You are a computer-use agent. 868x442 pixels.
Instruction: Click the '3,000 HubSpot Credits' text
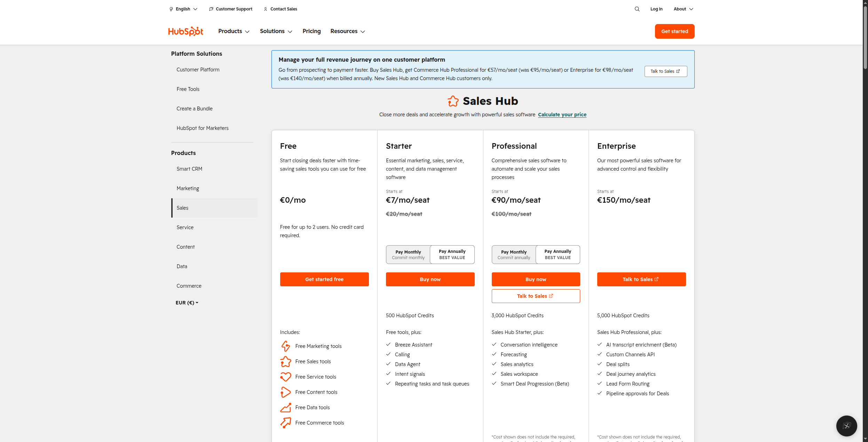coord(517,316)
